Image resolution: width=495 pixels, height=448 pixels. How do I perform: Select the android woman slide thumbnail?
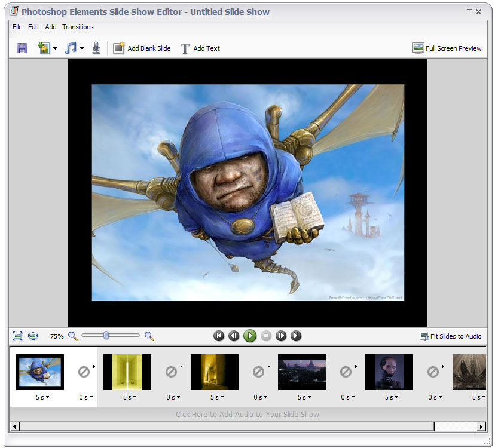tap(389, 372)
